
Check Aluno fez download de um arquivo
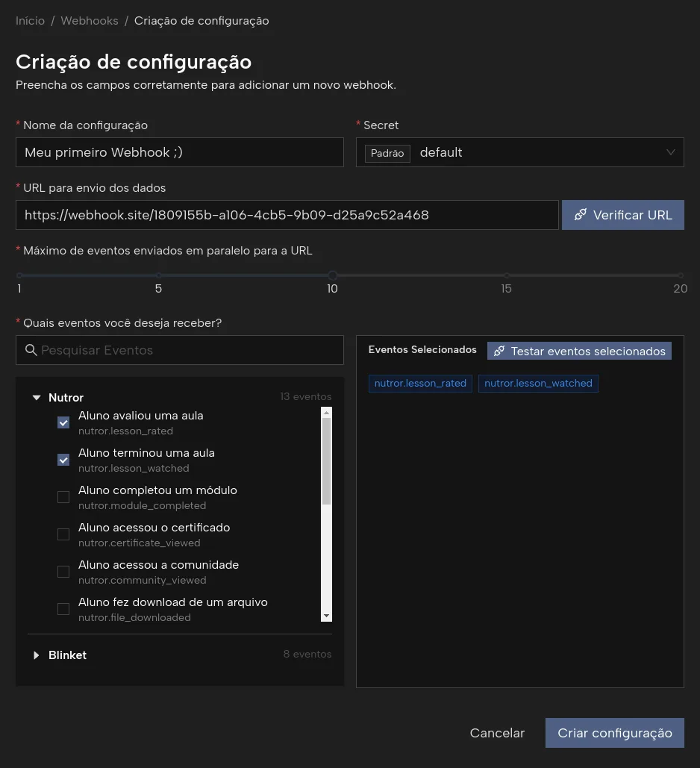coord(63,608)
